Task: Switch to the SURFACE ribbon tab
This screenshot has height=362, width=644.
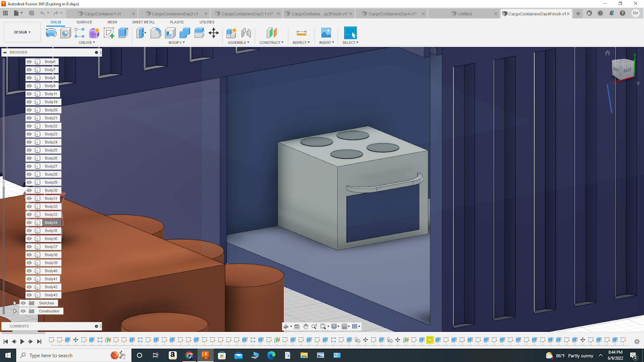Action: 84,22
